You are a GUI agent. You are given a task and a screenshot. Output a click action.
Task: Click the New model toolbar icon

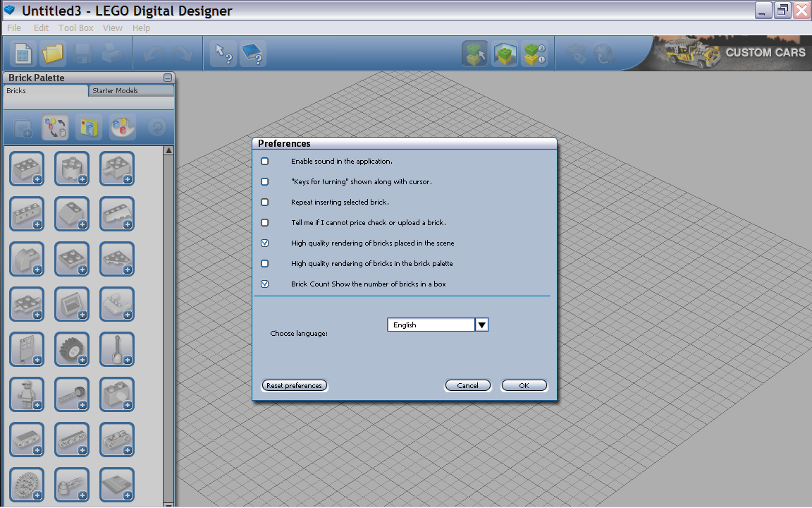click(23, 54)
